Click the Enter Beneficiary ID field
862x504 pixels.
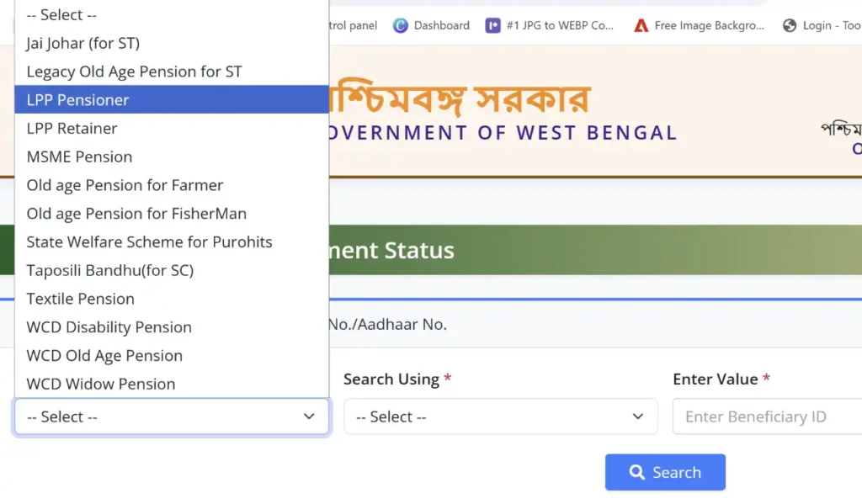(x=768, y=416)
